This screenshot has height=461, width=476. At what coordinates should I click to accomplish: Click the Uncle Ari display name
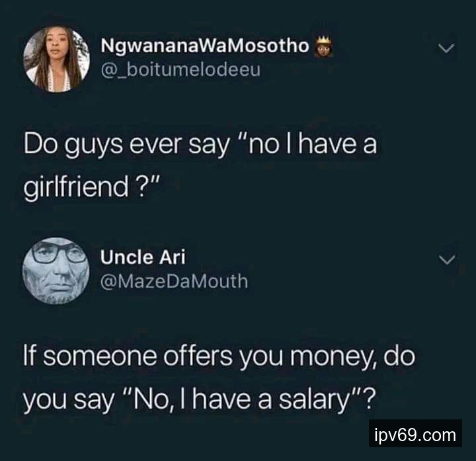143,257
